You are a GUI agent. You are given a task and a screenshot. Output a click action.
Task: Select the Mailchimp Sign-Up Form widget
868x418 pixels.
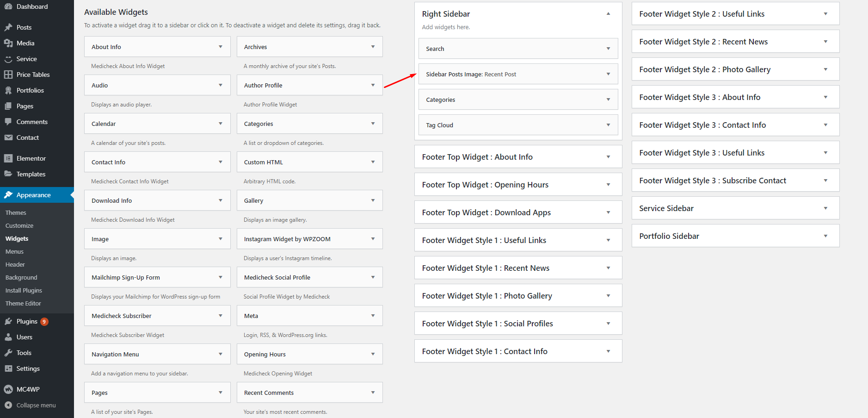[x=126, y=277]
